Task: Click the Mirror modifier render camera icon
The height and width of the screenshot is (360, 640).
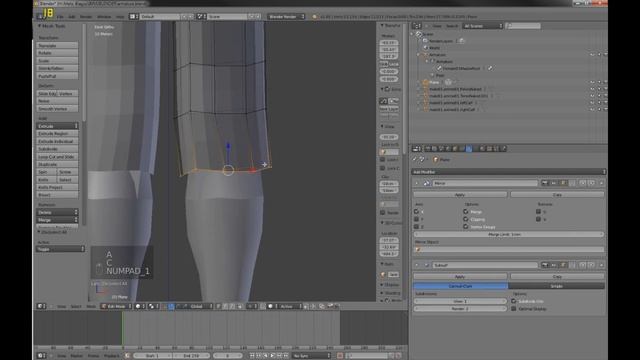Action: click(544, 183)
